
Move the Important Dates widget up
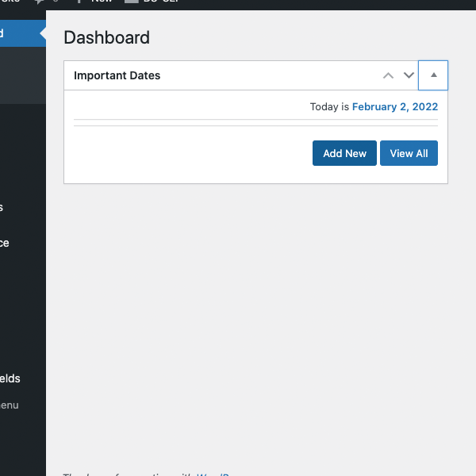[388, 75]
